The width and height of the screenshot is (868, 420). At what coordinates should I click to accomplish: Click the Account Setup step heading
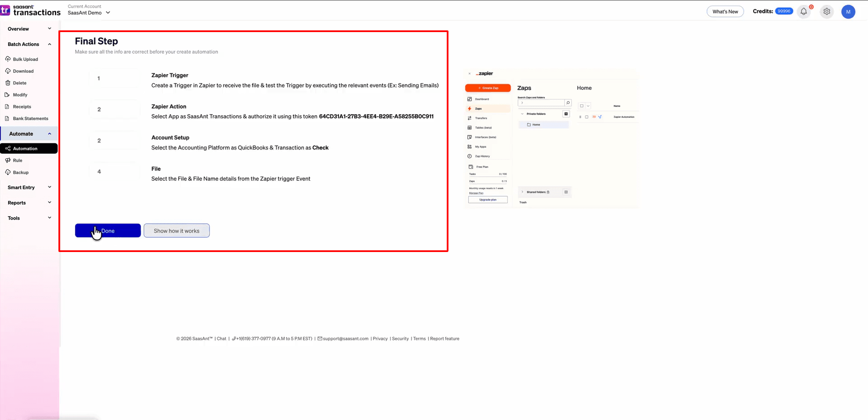point(170,138)
